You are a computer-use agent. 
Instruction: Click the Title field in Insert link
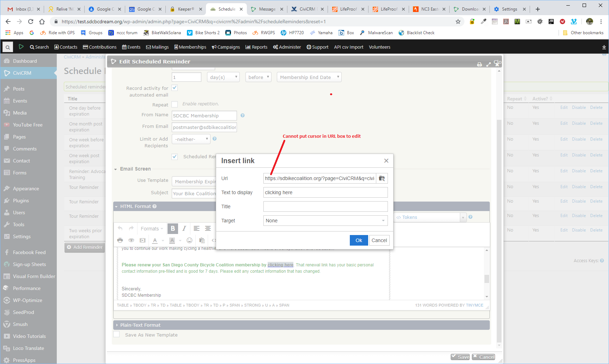(325, 206)
